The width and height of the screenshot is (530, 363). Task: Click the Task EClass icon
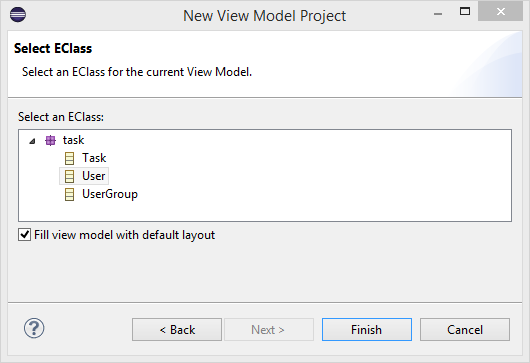click(69, 158)
